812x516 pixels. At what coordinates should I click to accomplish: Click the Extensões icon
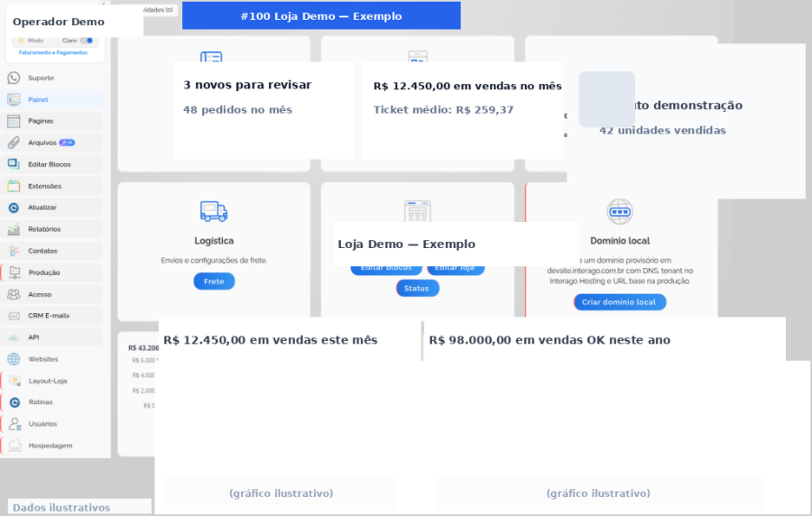pos(14,187)
